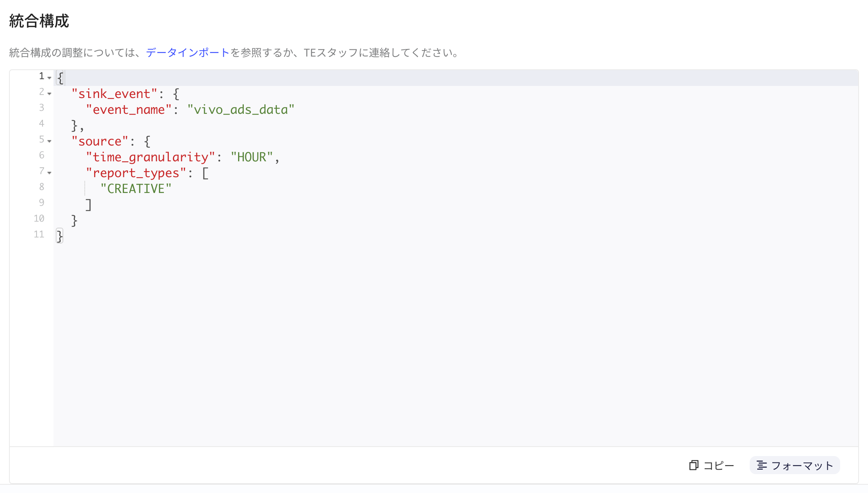Collapse the fold arrow on line 1

[49, 78]
